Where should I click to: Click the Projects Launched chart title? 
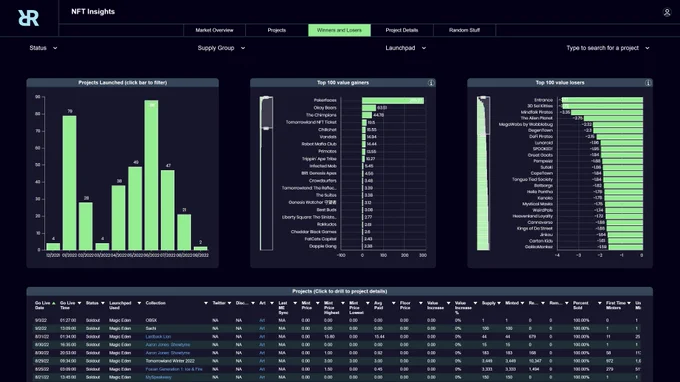click(123, 82)
